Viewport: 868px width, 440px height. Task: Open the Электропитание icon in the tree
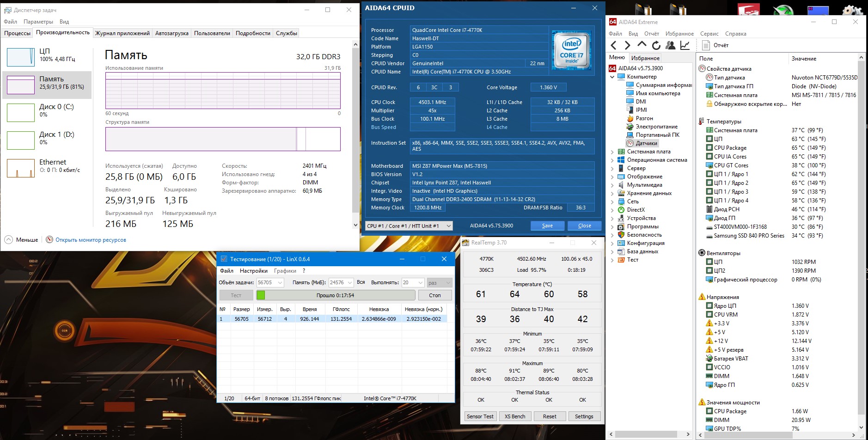(630, 127)
